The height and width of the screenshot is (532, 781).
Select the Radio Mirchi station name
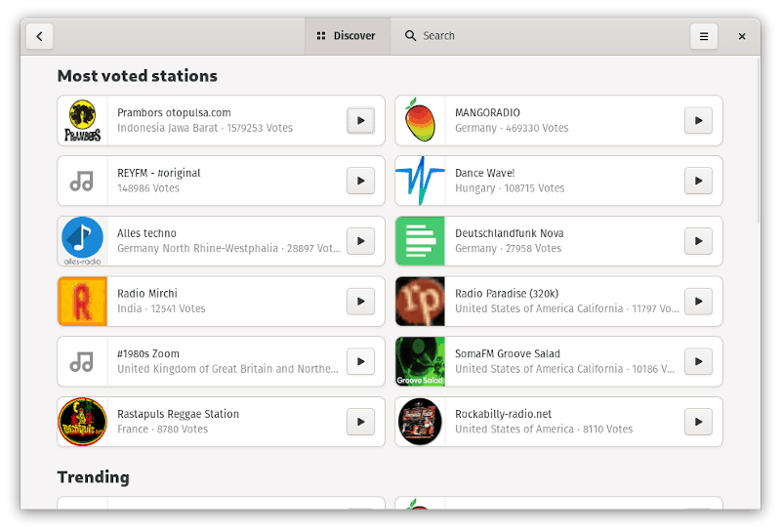[x=147, y=294]
